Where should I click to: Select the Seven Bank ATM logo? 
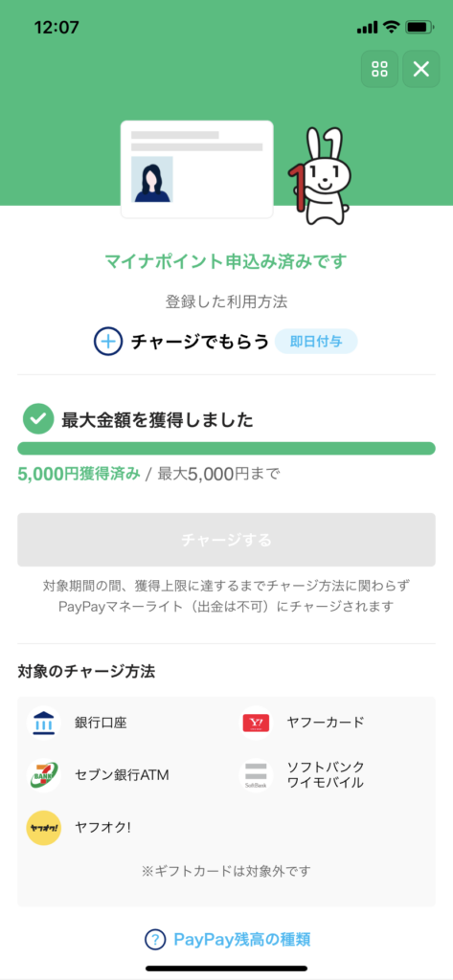(x=44, y=775)
